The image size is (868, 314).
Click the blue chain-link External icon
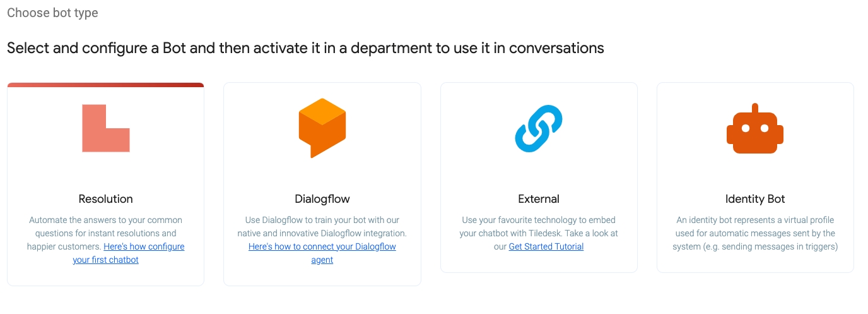tap(539, 129)
